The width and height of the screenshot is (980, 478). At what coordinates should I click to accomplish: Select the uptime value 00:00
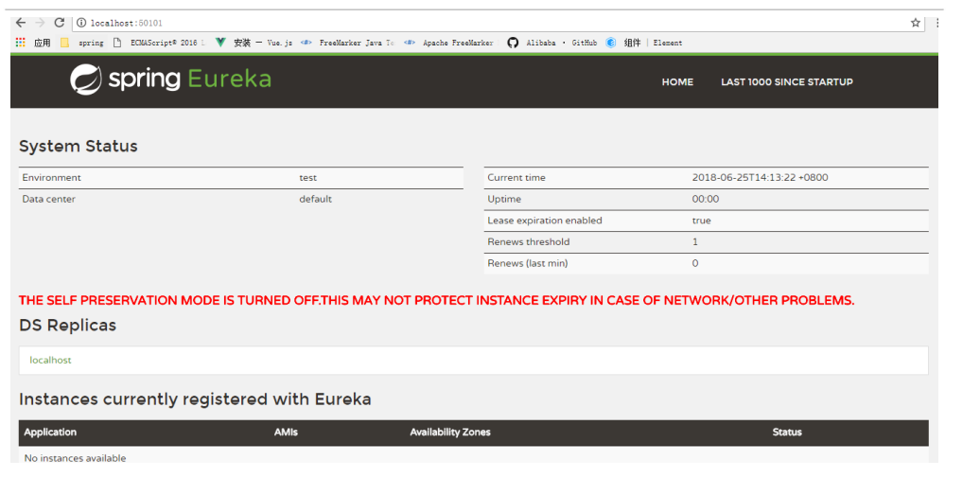pyautogui.click(x=706, y=199)
